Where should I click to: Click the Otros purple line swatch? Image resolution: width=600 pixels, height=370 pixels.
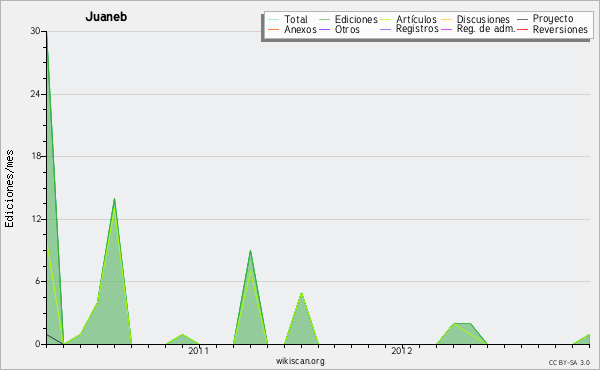pos(324,29)
